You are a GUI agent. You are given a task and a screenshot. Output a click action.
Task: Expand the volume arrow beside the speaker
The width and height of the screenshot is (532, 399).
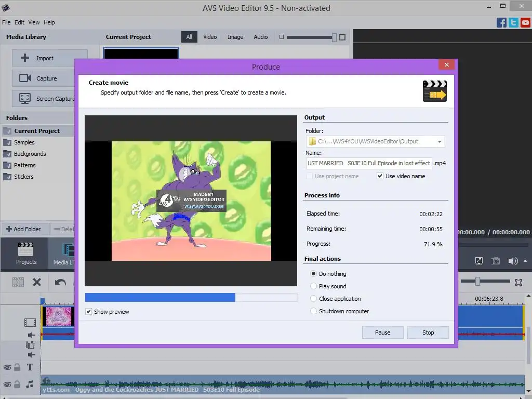(x=525, y=261)
